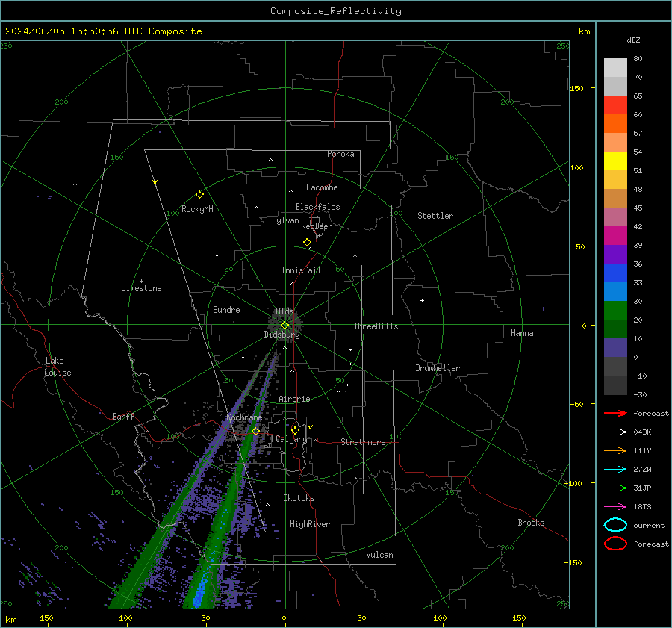
Task: Click the white 04DK arrow legend icon
Action: pyautogui.click(x=615, y=432)
